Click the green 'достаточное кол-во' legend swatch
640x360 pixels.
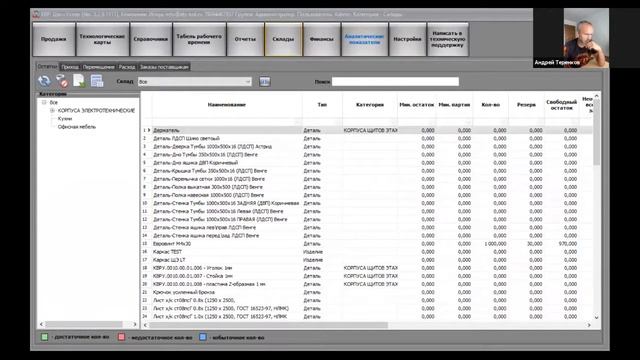44,337
